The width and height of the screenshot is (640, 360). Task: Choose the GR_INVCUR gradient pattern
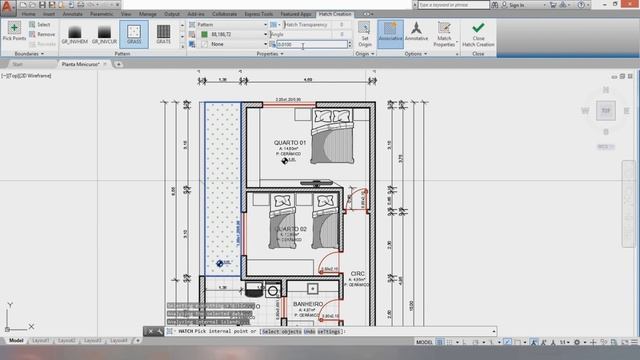pyautogui.click(x=104, y=34)
